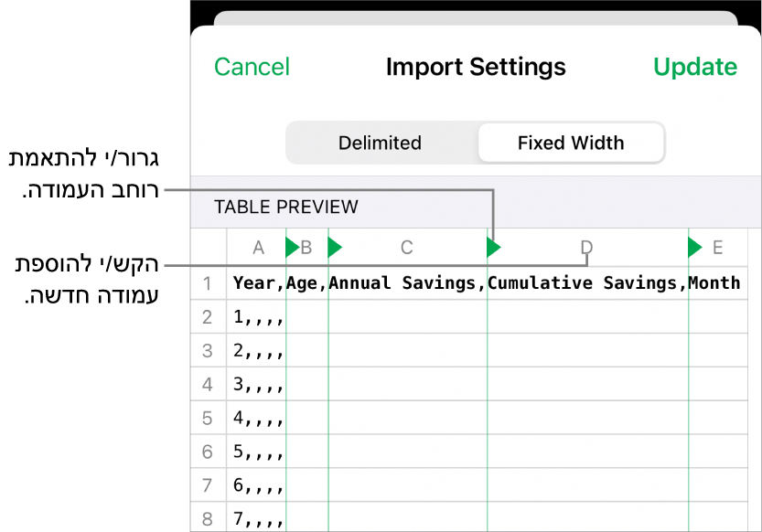Click column header E in table preview
762x532 pixels.
(718, 247)
